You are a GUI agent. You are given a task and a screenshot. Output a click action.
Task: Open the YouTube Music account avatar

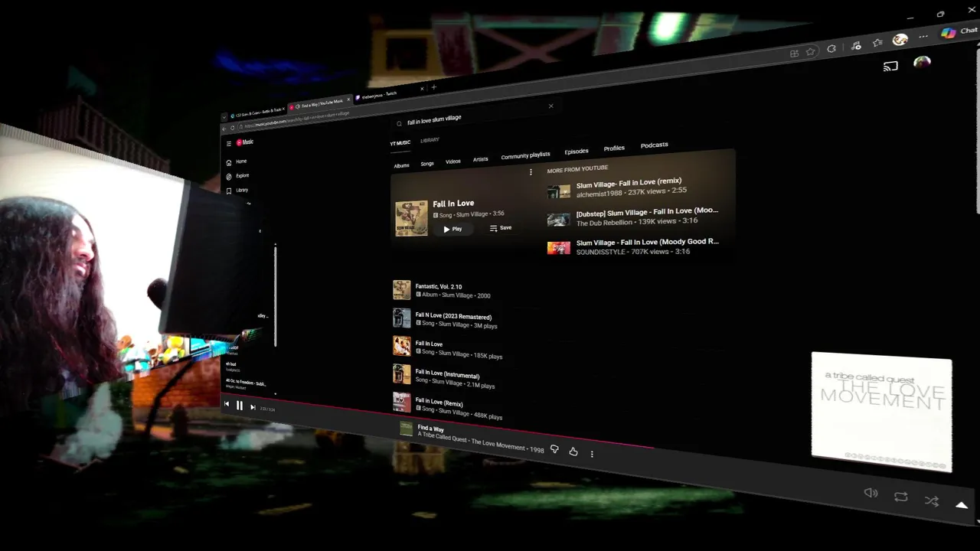coord(922,63)
